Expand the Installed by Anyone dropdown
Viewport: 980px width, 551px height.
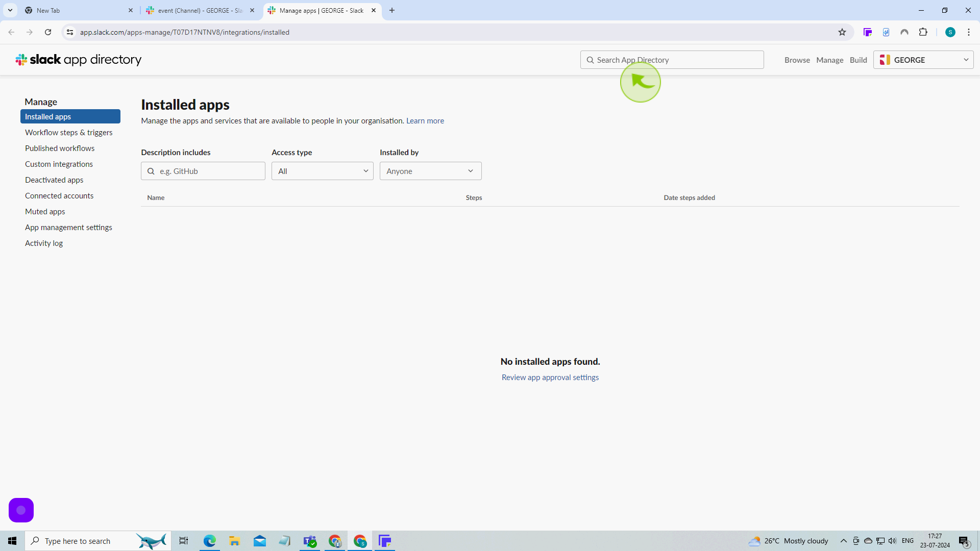tap(431, 171)
